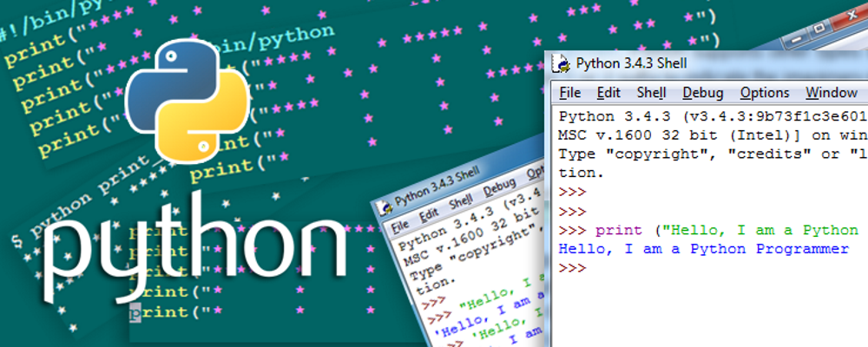Click the 'Python 3.4.3 (v3.4.3:9b73f1c3e601' line

pos(713,117)
